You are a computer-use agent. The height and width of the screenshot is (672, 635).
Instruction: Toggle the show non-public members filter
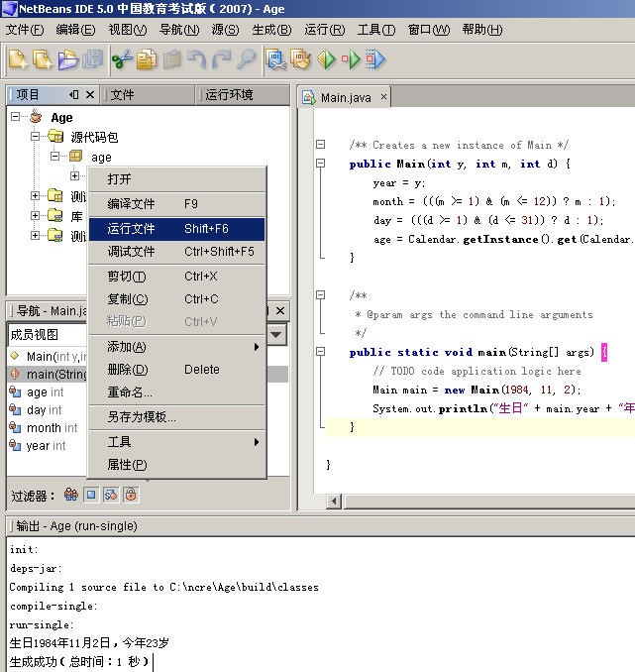point(131,495)
